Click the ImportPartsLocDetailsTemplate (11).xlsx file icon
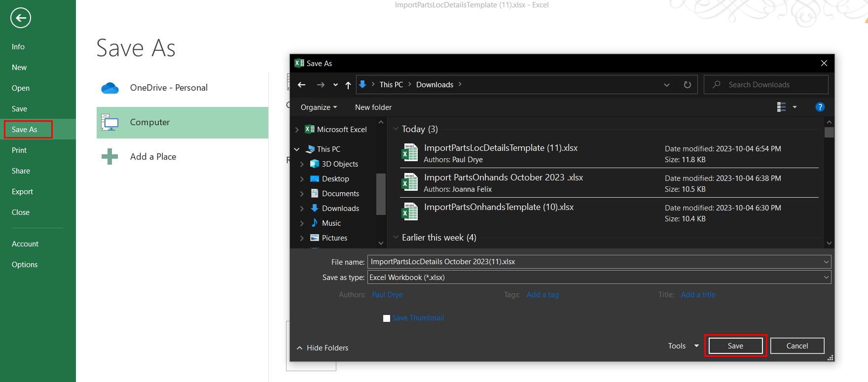 click(410, 153)
